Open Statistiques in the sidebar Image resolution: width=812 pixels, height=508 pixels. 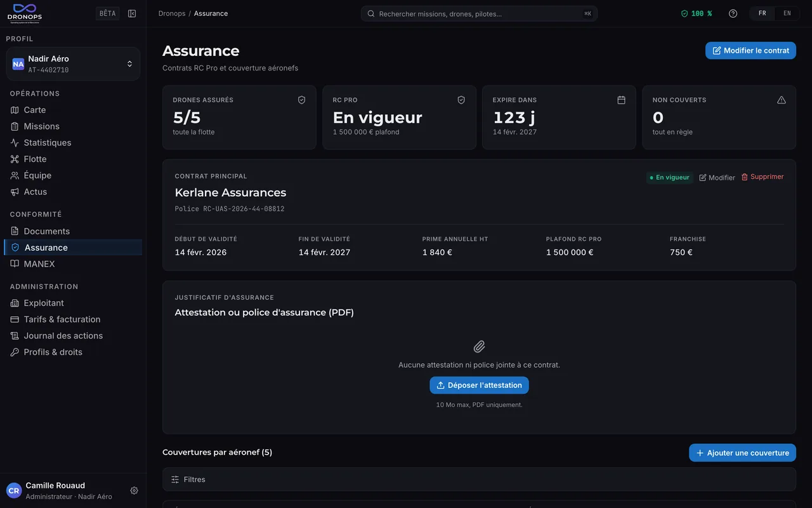(73, 143)
